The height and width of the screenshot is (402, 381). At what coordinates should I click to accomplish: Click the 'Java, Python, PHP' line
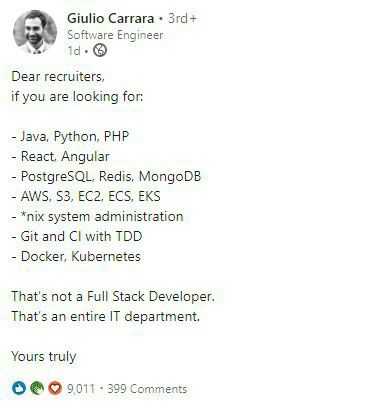[x=70, y=137]
